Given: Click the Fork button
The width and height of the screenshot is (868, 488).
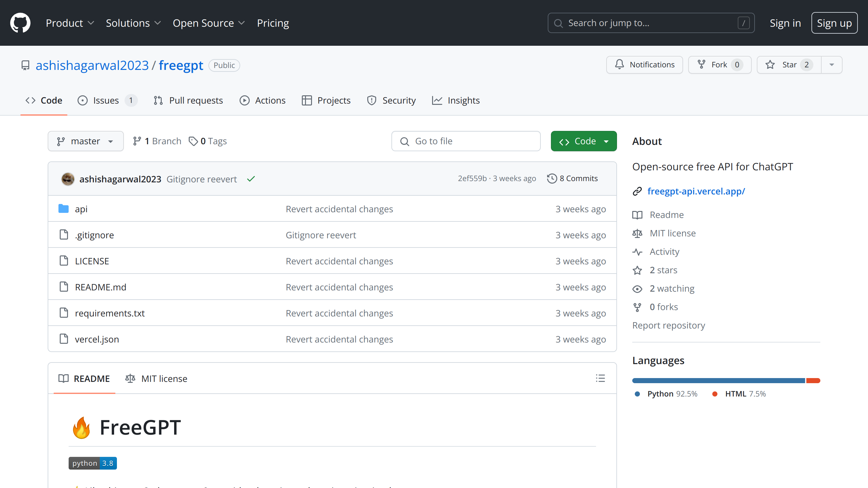Looking at the screenshot, I should 719,65.
